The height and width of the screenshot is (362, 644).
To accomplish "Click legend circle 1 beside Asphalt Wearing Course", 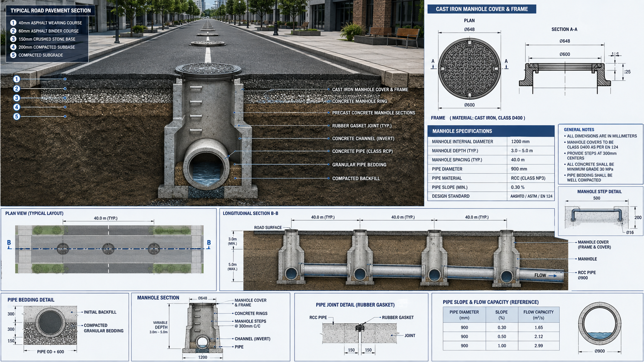I will tap(13, 23).
